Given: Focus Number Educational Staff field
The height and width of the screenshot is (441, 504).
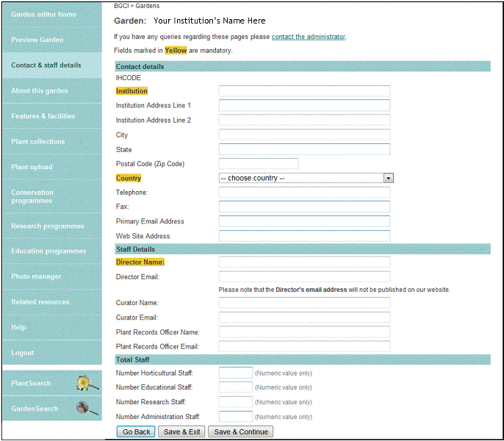Looking at the screenshot, I should pos(236,387).
